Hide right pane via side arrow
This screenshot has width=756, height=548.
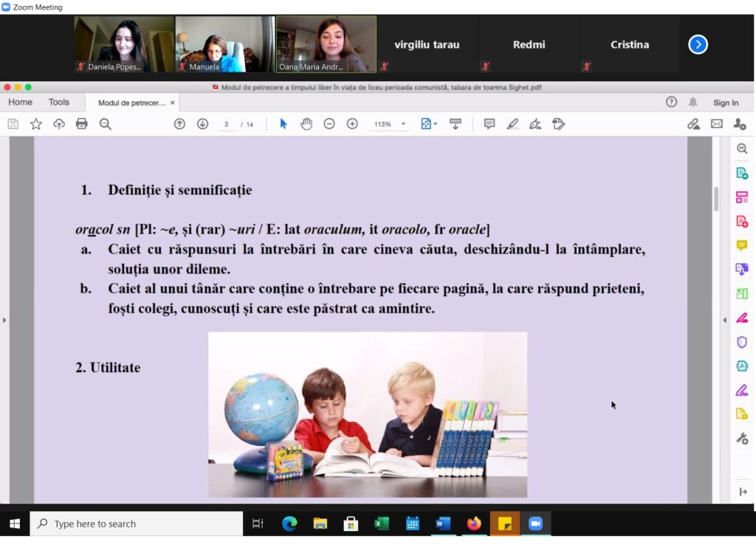pyautogui.click(x=724, y=320)
